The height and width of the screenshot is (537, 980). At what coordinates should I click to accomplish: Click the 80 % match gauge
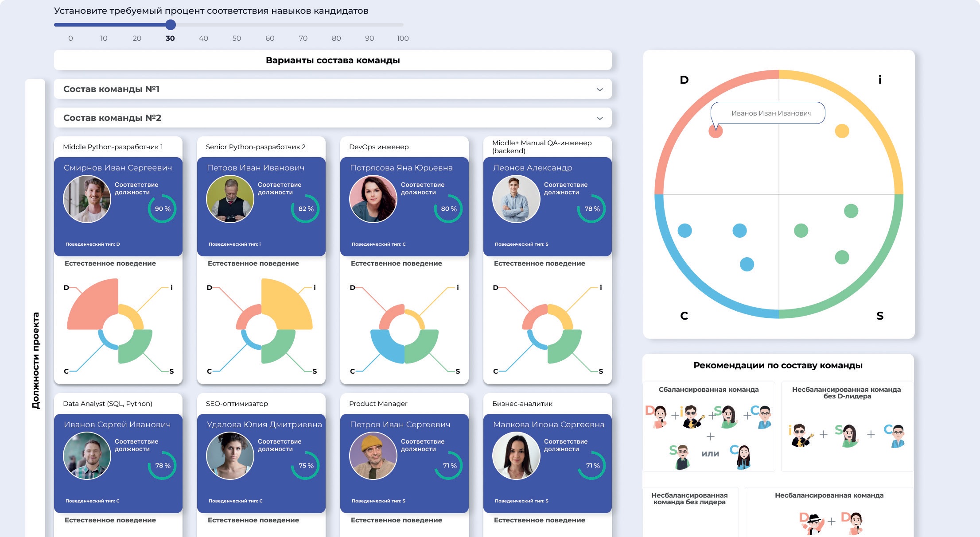[448, 209]
